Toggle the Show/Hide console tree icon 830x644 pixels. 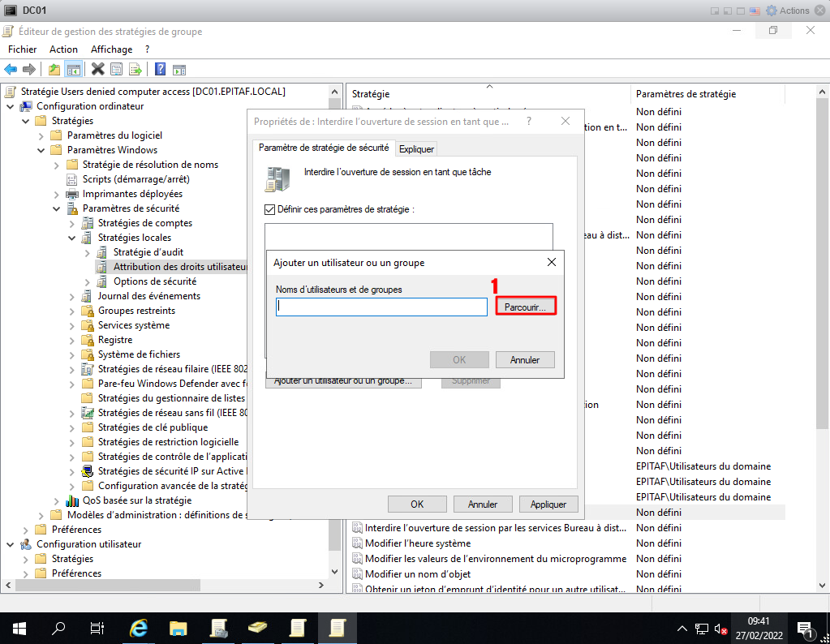[x=73, y=69]
